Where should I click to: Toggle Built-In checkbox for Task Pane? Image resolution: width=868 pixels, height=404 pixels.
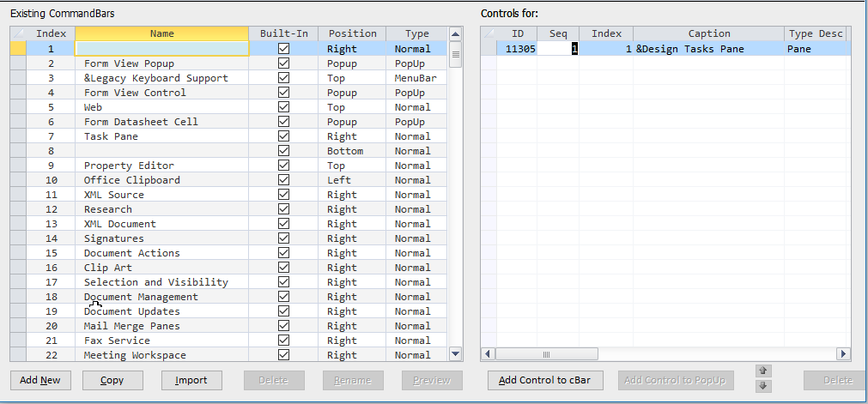tap(283, 136)
